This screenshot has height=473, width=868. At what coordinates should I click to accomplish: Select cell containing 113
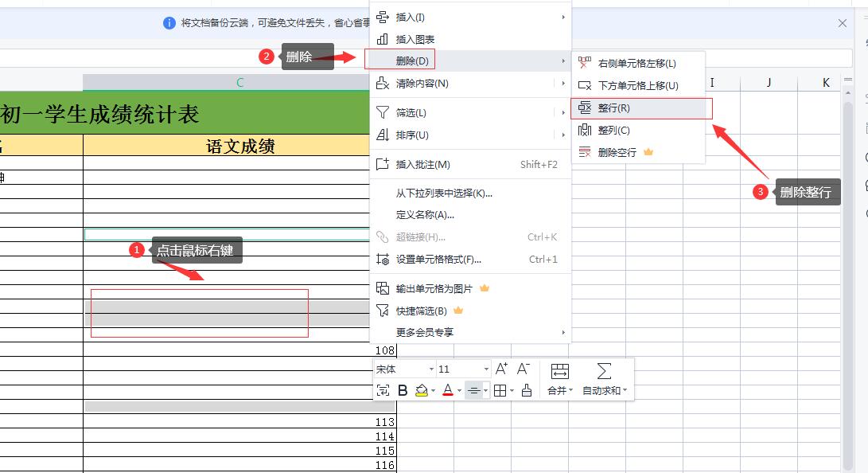pyautogui.click(x=239, y=421)
